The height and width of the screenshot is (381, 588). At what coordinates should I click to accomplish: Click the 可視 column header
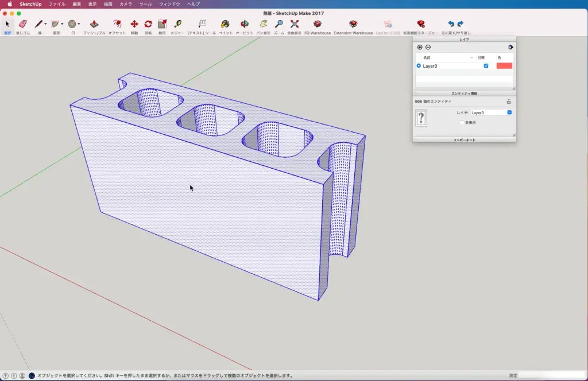point(481,58)
